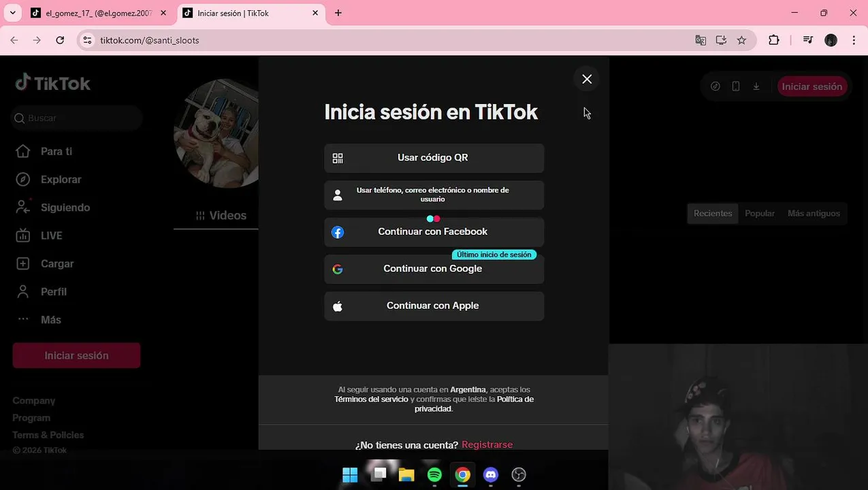Click the phone app icon in header
Image resolution: width=868 pixels, height=490 pixels.
[736, 86]
